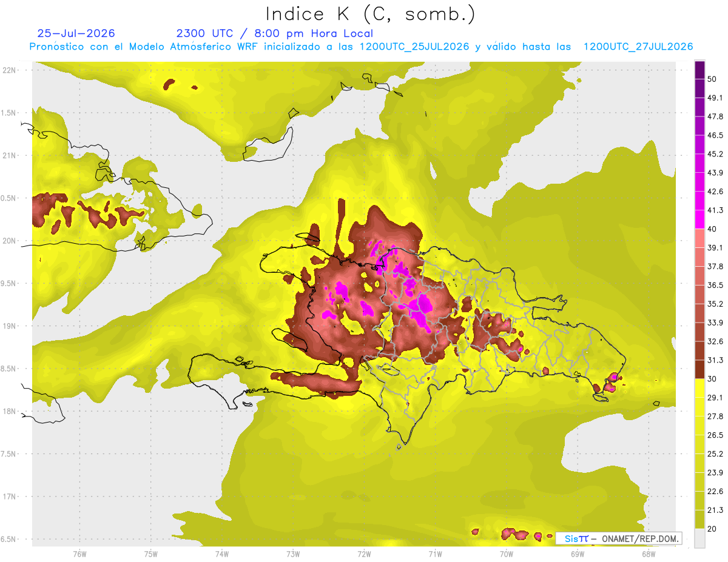Screen dimensions: 728x562
Task: Click the legend value '25.2'
Action: (x=715, y=454)
